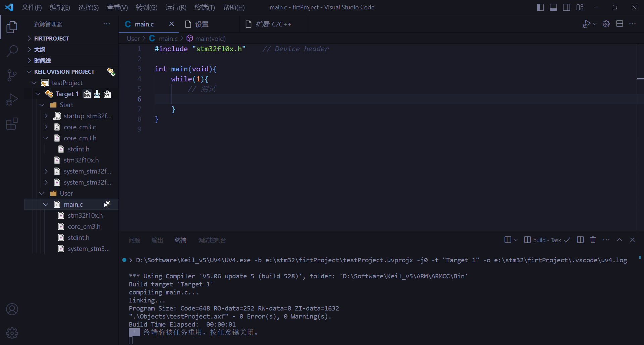Kill the terminal with the trash icon

click(x=593, y=240)
